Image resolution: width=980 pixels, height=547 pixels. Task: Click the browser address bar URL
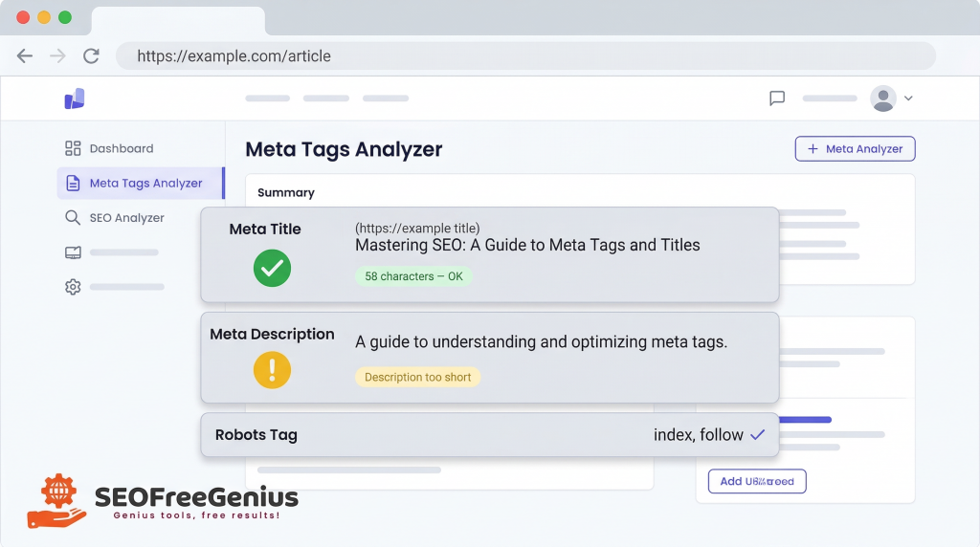(x=234, y=56)
